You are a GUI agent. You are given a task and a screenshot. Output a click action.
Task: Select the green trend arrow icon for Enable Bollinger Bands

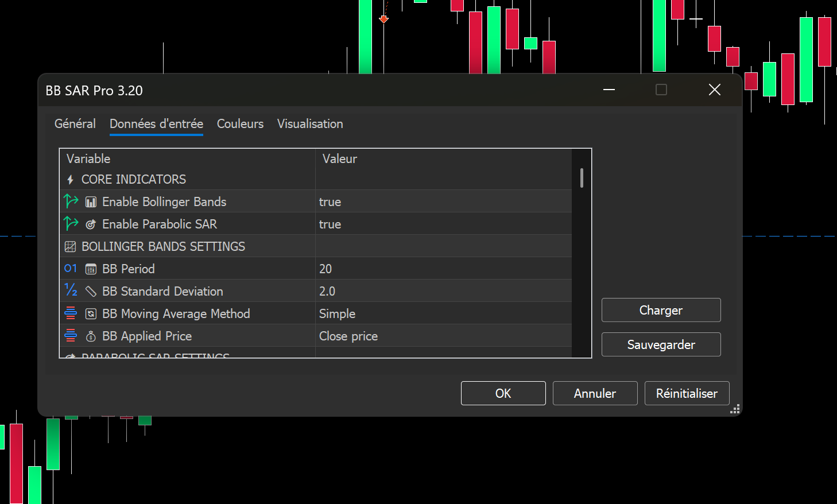point(71,201)
